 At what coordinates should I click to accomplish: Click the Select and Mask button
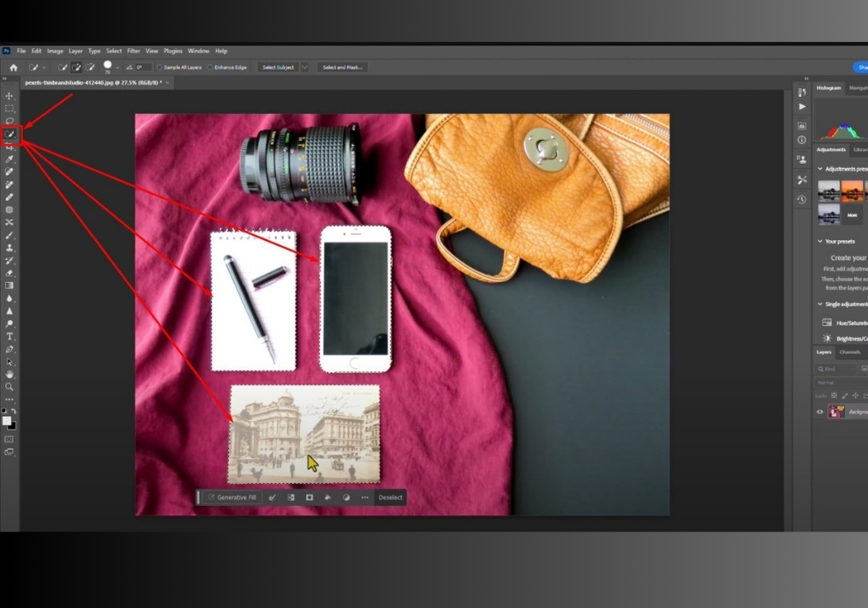tap(343, 68)
